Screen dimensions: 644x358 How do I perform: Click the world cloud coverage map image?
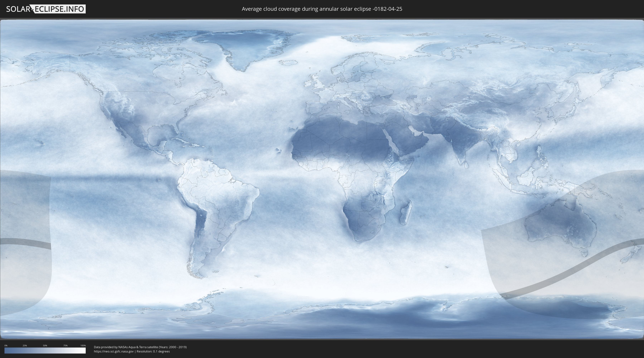click(x=322, y=179)
